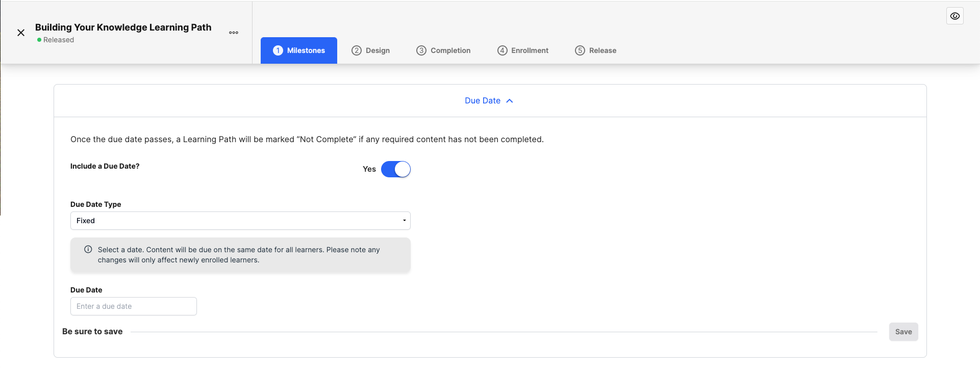Click the 'Due Date Type' label
980x373 pixels.
point(96,204)
